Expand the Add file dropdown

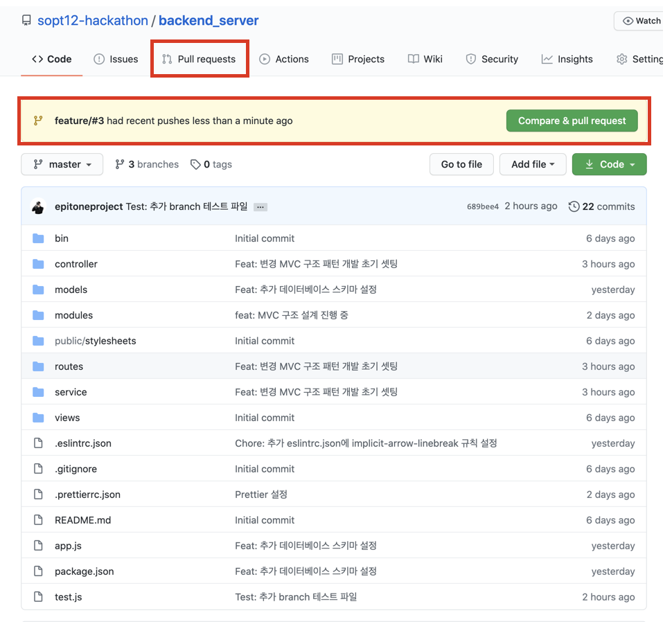[533, 164]
